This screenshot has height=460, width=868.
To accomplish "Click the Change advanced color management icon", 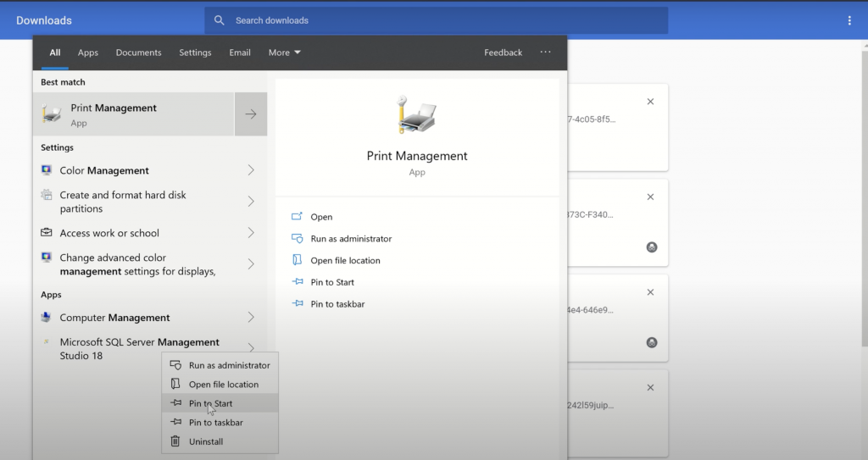I will [47, 257].
